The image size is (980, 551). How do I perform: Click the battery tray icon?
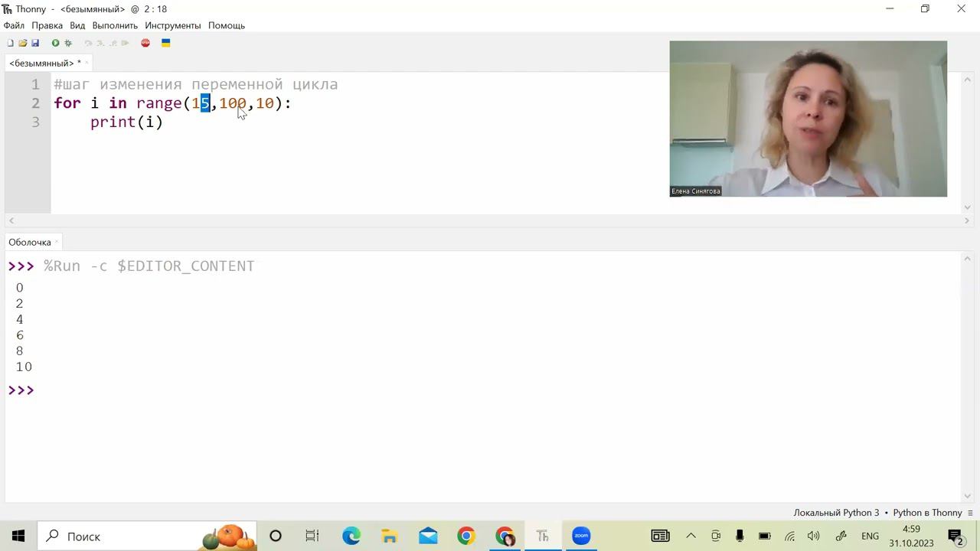click(764, 536)
